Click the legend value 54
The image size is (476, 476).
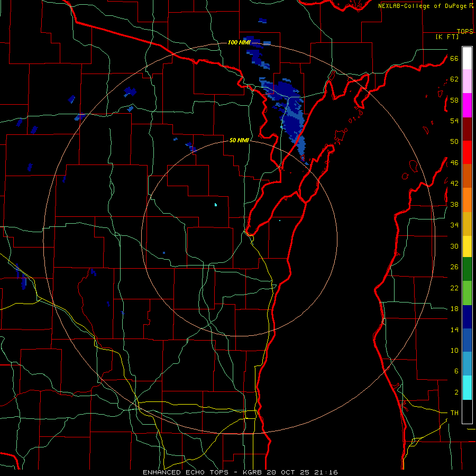point(454,121)
